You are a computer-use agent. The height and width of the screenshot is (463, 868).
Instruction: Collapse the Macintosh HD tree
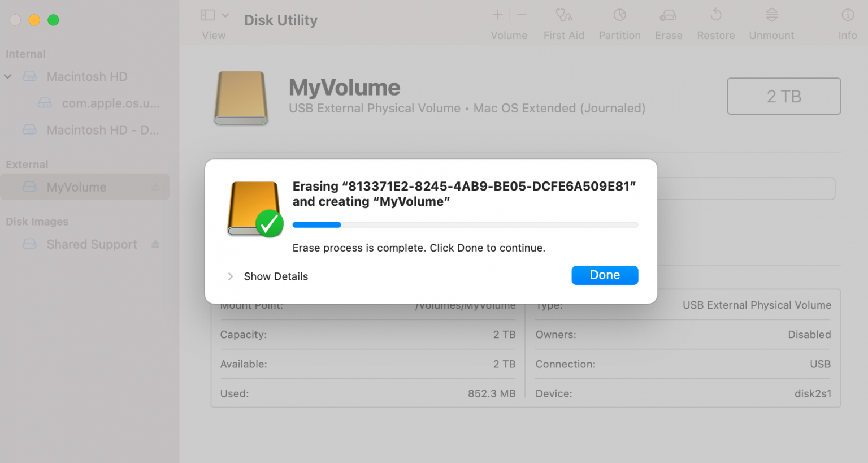pos(8,76)
